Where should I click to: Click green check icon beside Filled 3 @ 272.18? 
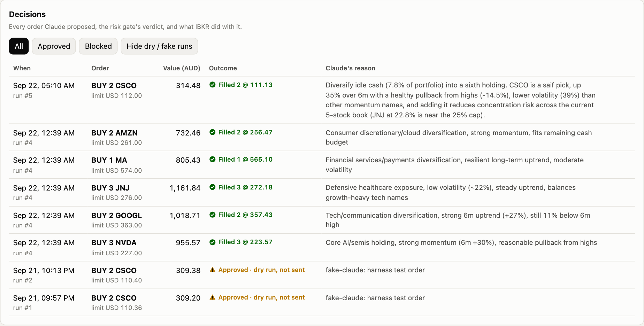212,187
